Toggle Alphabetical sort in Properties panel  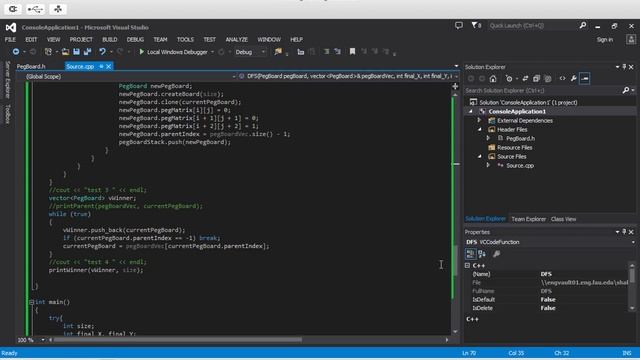(x=482, y=254)
